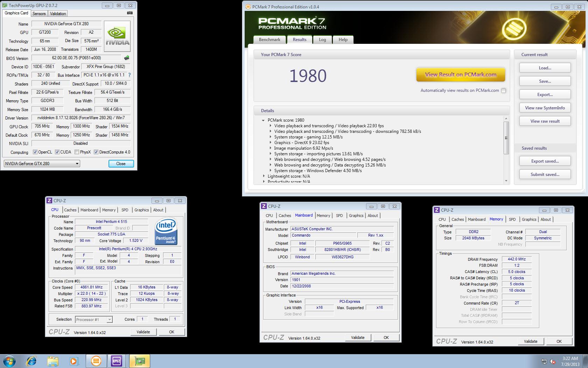This screenshot has width=588, height=368.
Task: Click the Details scrollbar thumb in PCMark 7
Action: pyautogui.click(x=506, y=138)
